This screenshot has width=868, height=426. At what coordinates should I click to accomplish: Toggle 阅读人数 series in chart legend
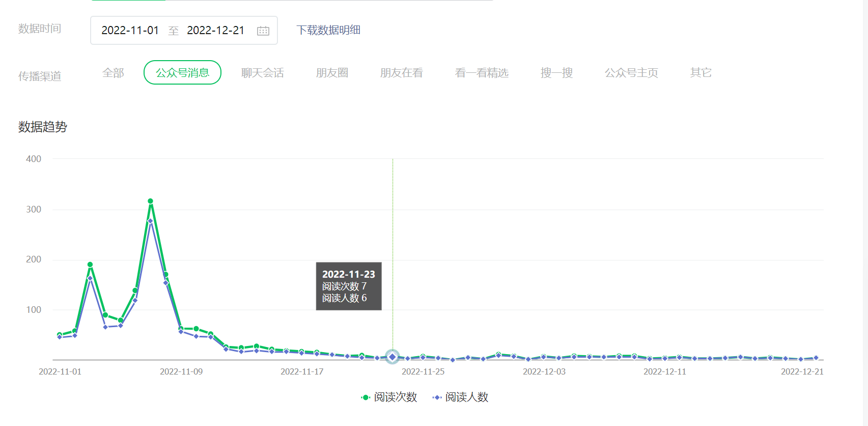pyautogui.click(x=460, y=397)
